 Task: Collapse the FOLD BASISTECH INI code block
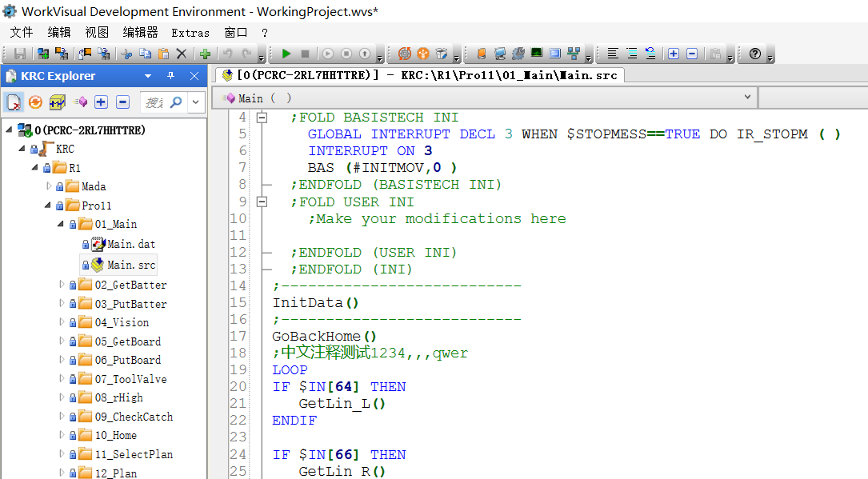[262, 118]
